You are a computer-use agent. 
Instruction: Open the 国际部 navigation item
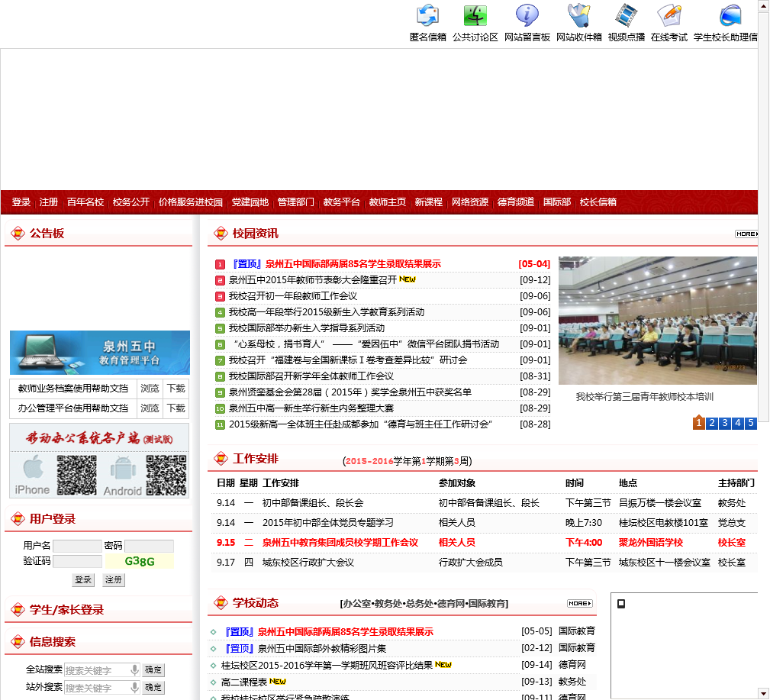557,202
